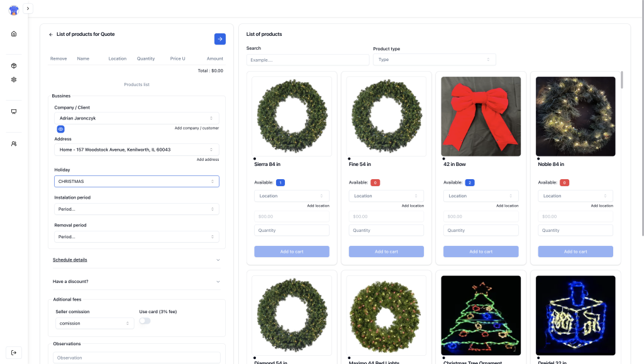Click the price field for Fine 54 in
The width and height of the screenshot is (644, 364).
[x=386, y=216]
